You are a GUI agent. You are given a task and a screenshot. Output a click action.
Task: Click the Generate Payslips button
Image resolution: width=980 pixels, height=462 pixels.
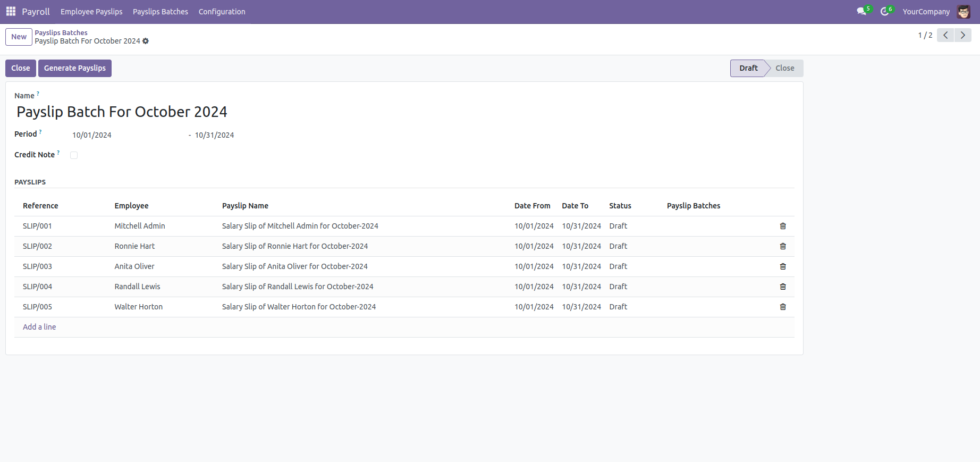pos(75,68)
